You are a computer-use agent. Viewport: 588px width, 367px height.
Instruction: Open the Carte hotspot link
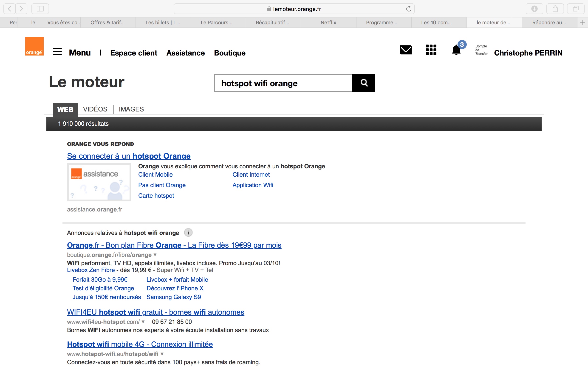(x=156, y=196)
